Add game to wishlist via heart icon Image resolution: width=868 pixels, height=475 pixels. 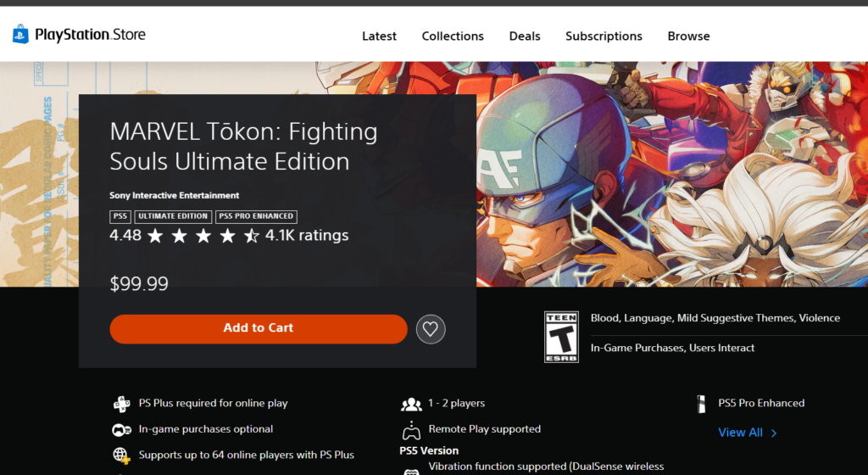(x=430, y=329)
